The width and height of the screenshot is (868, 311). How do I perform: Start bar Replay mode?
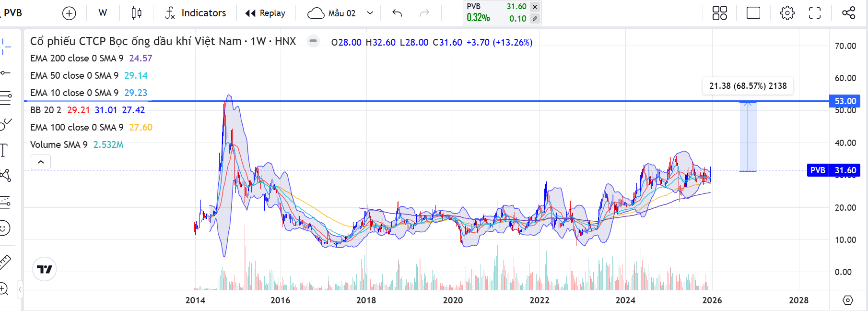[x=265, y=13]
